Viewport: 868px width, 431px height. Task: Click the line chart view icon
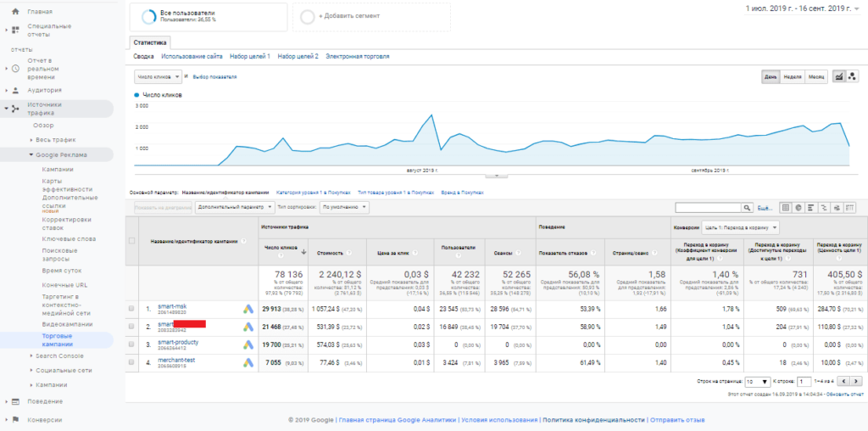point(839,76)
